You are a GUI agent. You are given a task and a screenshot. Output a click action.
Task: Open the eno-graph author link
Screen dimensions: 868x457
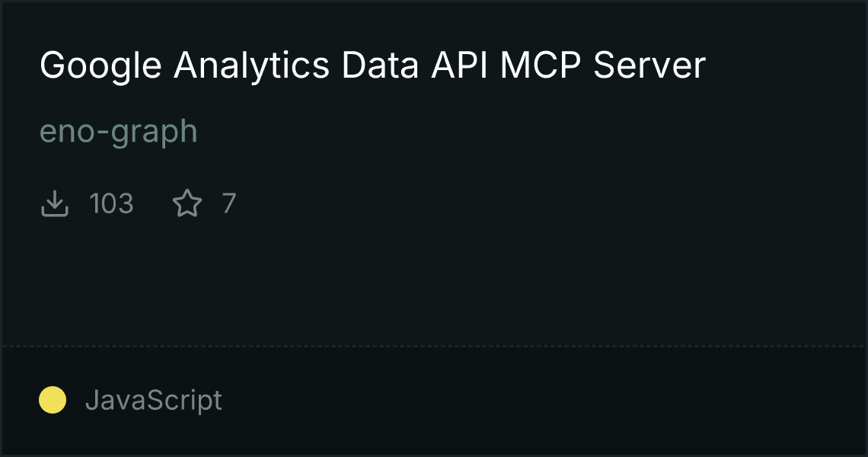pos(118,132)
